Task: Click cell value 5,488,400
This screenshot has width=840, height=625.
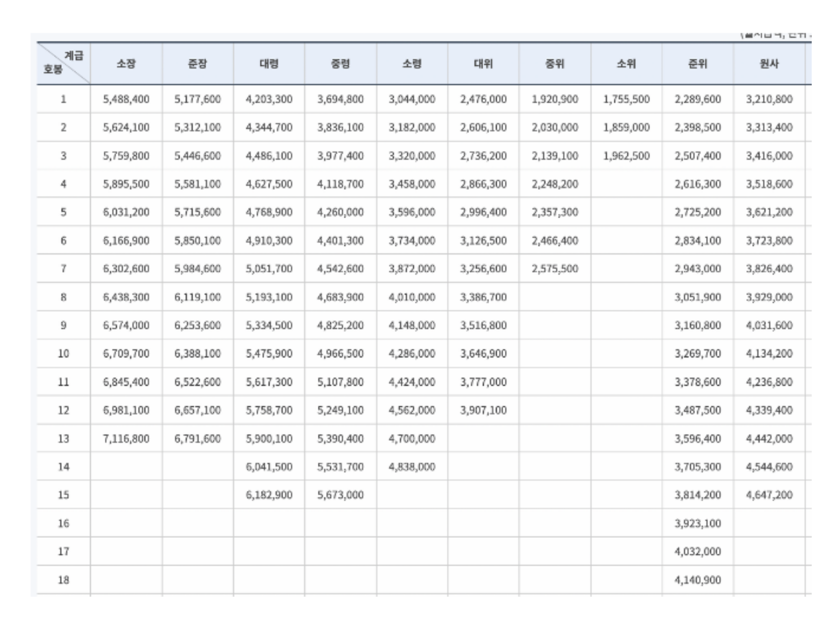Action: point(126,99)
